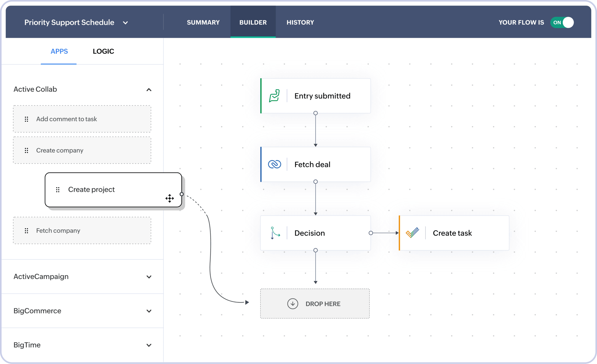Switch to the LOGIC panel
597x364 pixels.
(103, 51)
